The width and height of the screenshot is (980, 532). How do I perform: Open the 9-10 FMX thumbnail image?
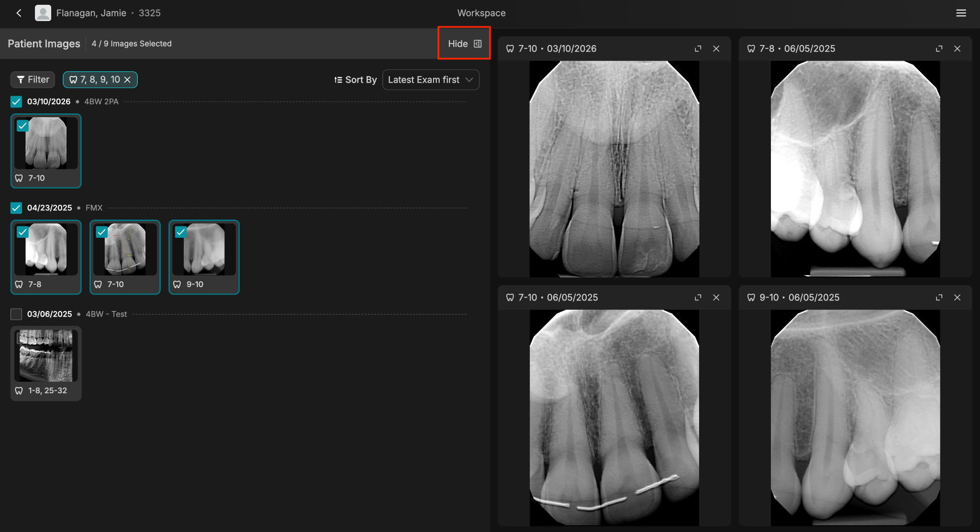[x=204, y=250]
